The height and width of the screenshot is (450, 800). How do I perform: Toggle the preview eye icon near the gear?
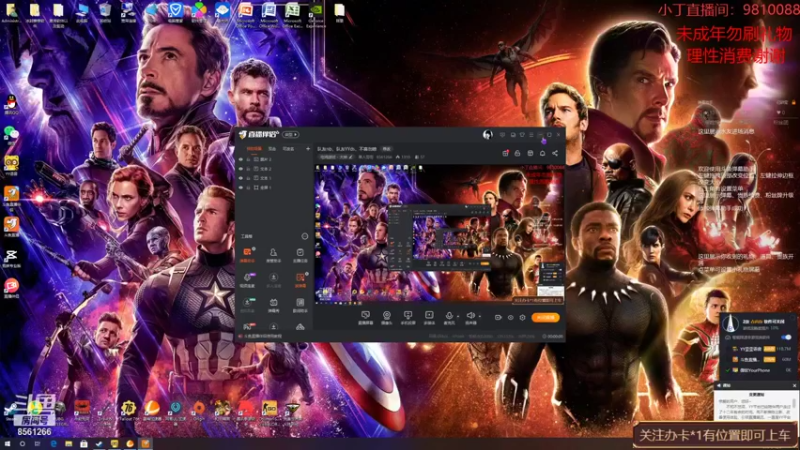[510, 317]
